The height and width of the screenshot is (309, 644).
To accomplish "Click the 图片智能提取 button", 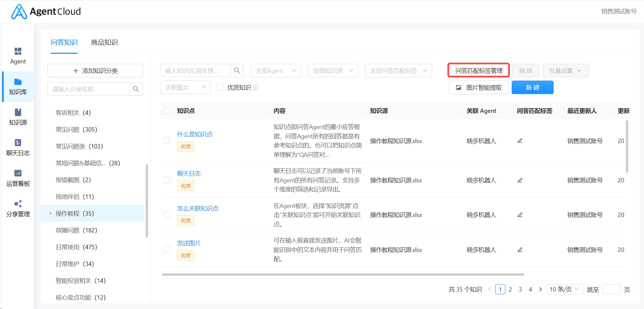I will 478,87.
